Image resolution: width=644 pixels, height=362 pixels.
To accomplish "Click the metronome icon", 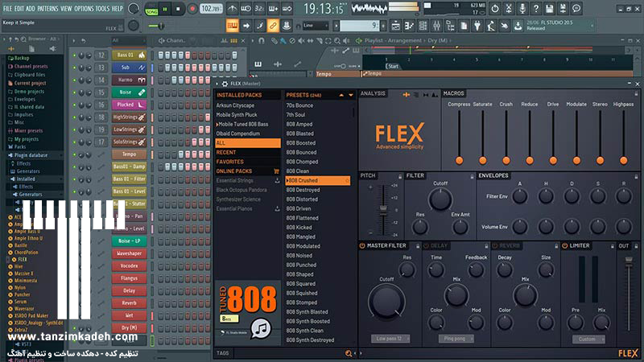I will tap(232, 9).
